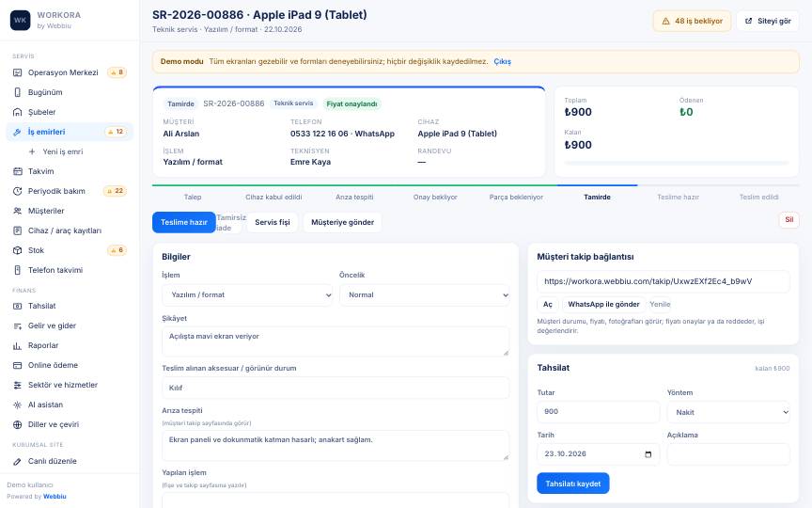This screenshot has width=812, height=508.
Task: Open the Yöntem dropdown showing Nakit
Action: coord(728,412)
